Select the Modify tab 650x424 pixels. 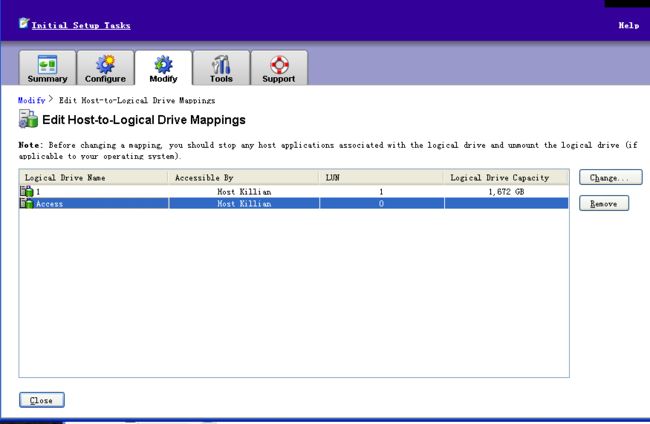tap(163, 68)
